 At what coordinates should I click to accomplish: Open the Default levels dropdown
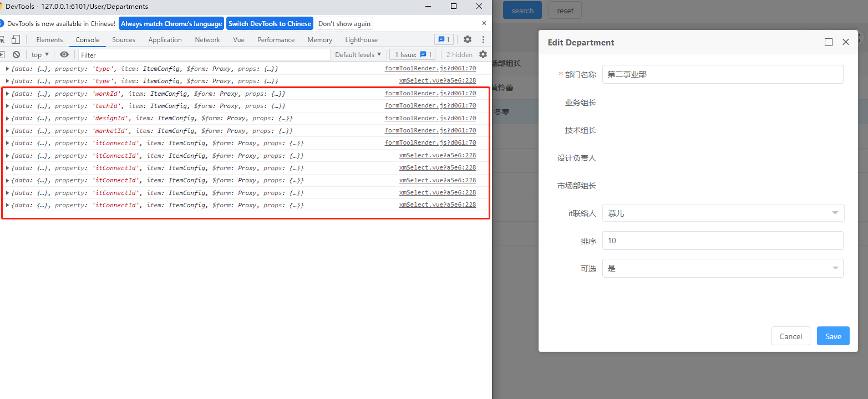358,54
